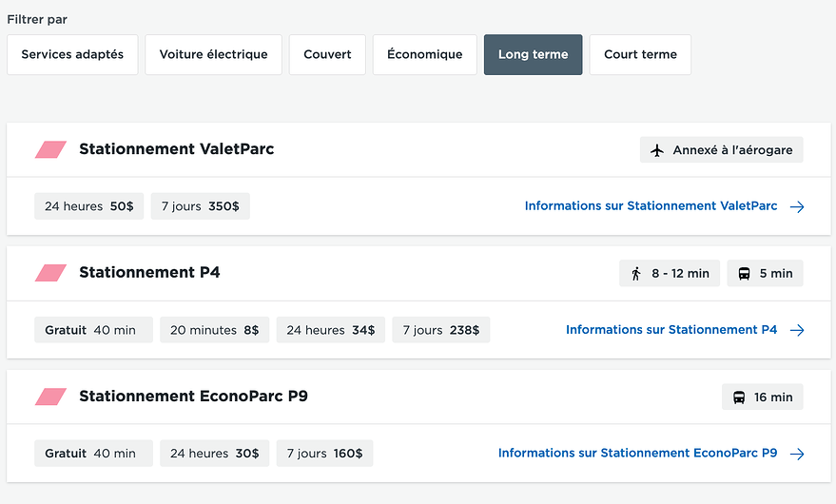The width and height of the screenshot is (836, 504).
Task: Click the arrow icon beside EconoParc P9 info link
Action: (797, 454)
